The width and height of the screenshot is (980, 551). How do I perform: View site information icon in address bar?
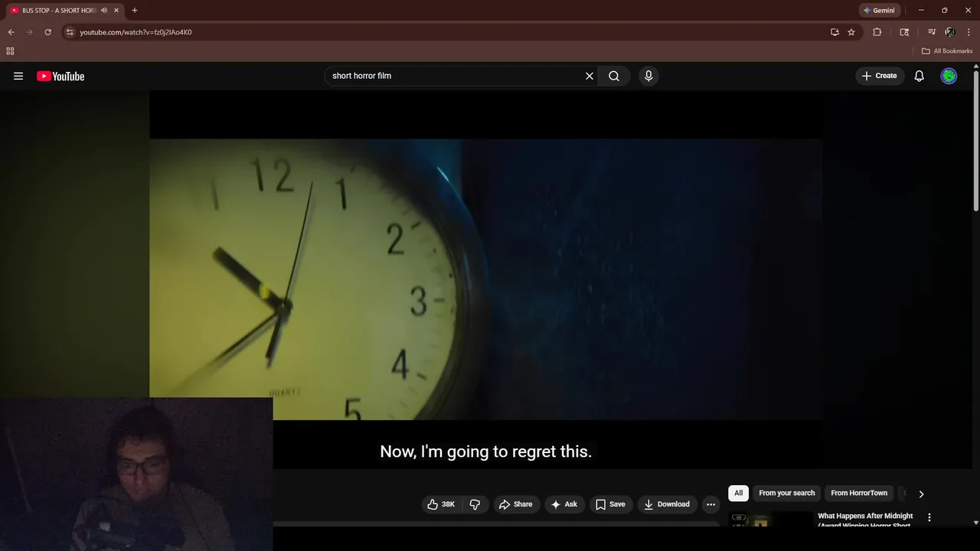(70, 32)
